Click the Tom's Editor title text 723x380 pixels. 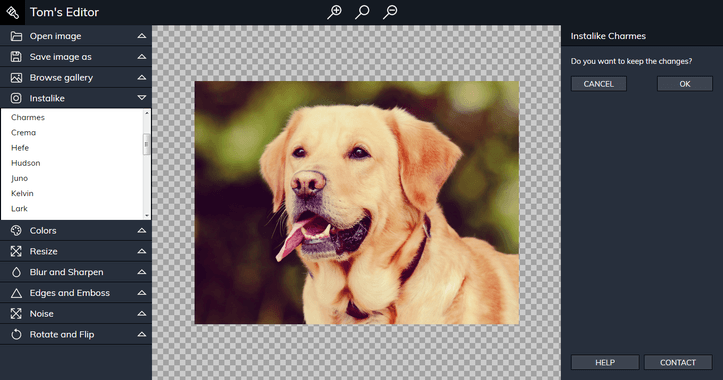coord(64,12)
